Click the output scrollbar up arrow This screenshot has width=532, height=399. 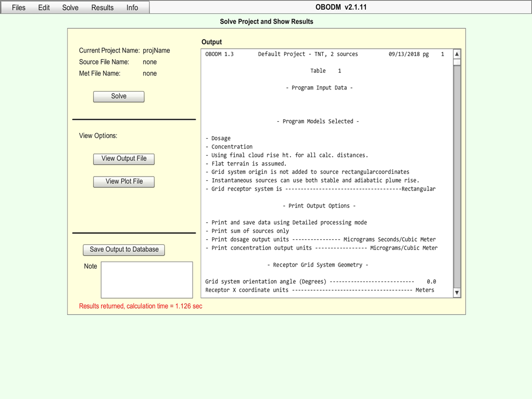tap(456, 54)
